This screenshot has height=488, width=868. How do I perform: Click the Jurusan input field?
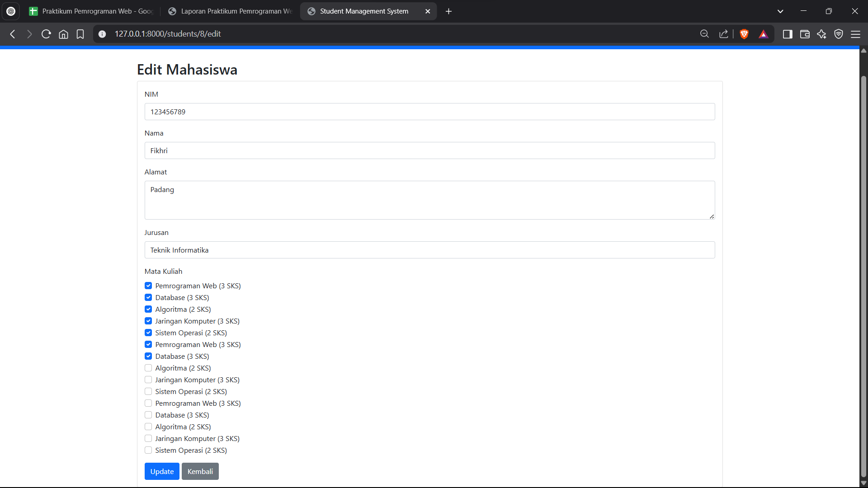(429, 250)
